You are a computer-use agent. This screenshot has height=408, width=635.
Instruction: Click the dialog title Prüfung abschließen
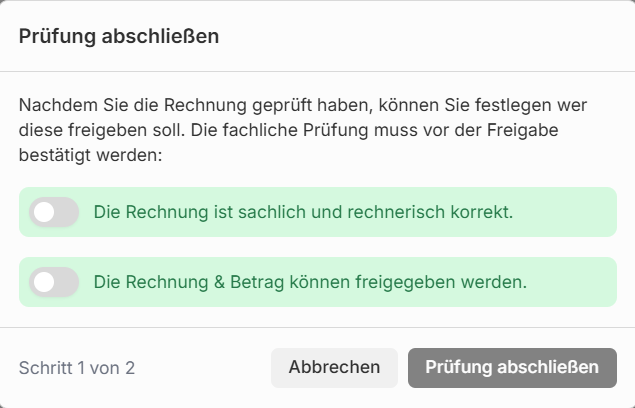(119, 37)
